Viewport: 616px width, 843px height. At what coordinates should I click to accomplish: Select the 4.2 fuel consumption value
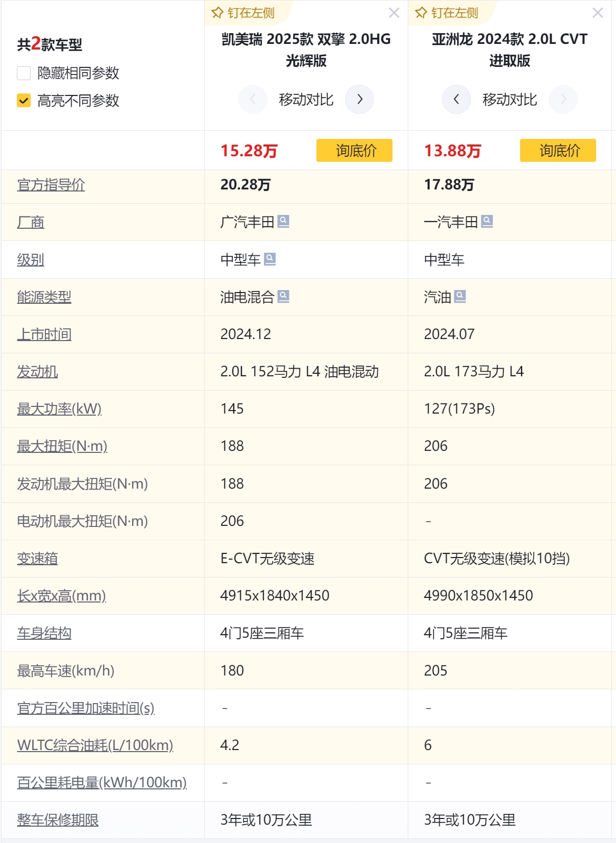click(230, 745)
